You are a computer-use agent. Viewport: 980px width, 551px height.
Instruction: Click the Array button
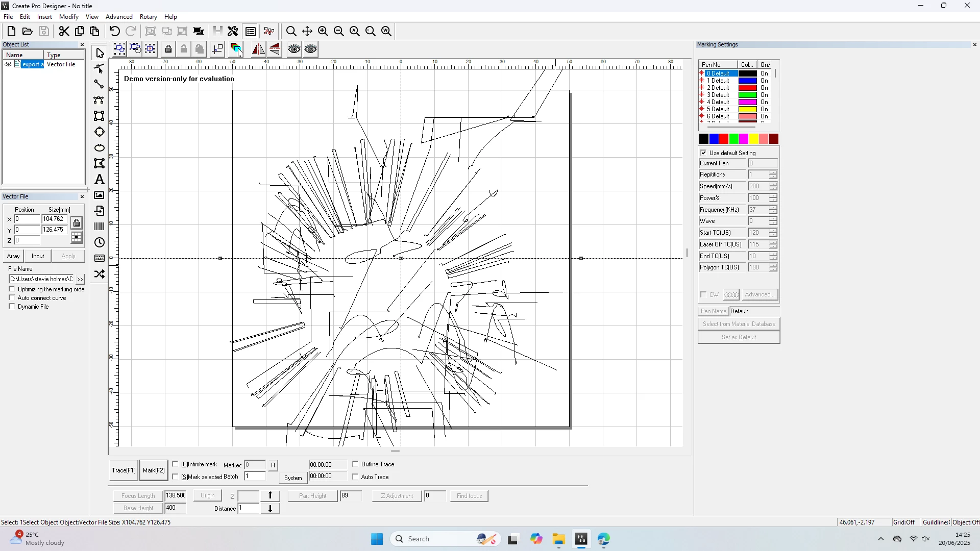[x=13, y=256]
